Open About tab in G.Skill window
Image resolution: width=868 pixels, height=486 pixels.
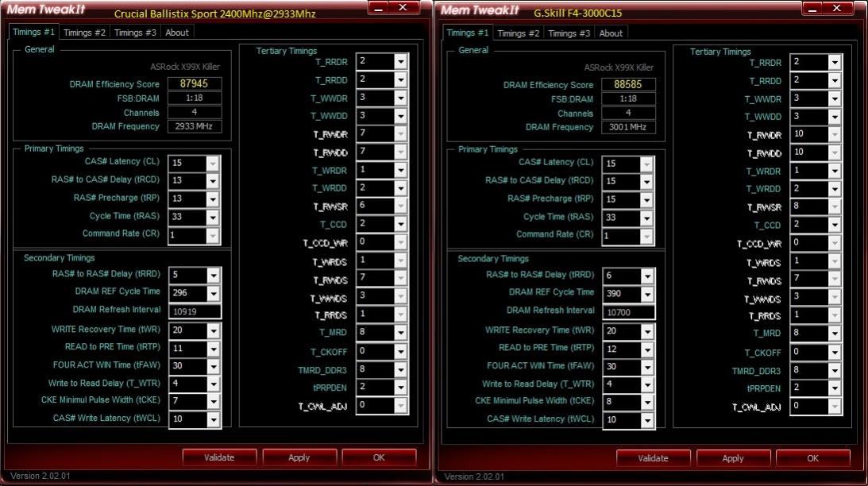[611, 33]
